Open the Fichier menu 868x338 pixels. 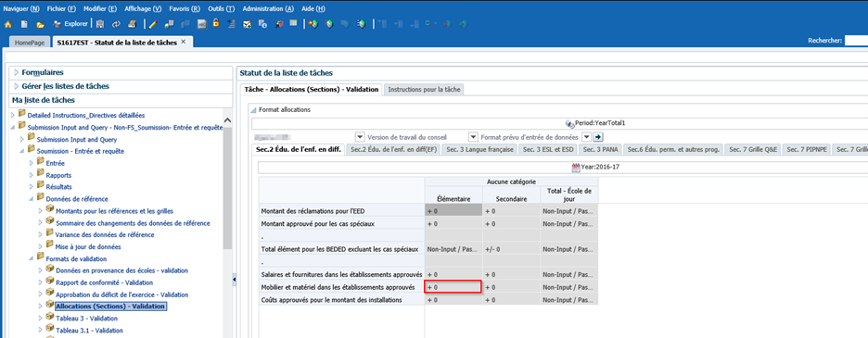(61, 9)
